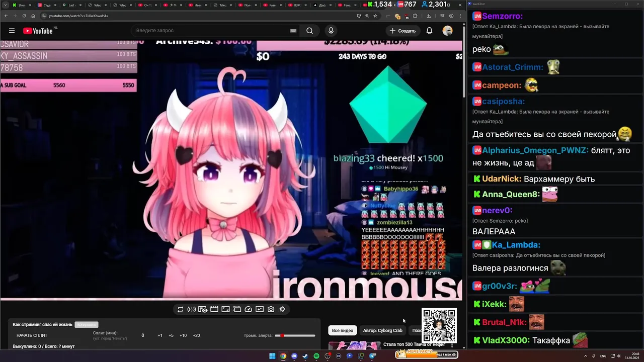This screenshot has width=644, height=362.
Task: Start voice search with the microphone icon
Action: tap(331, 31)
